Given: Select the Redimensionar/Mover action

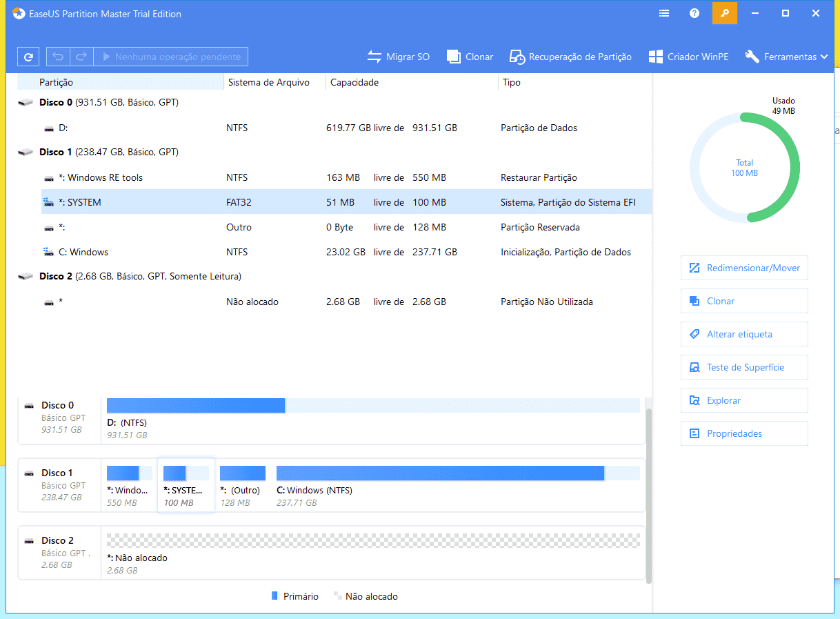Looking at the screenshot, I should point(744,268).
